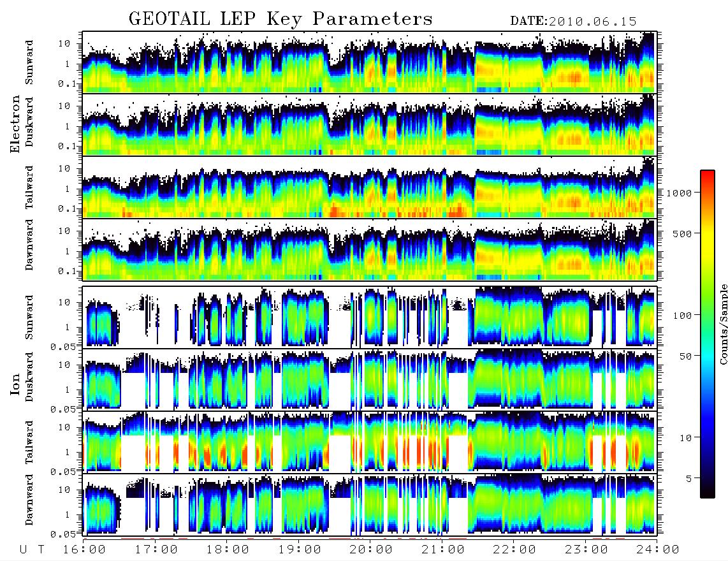This screenshot has height=561, width=728.
Task: Click the 50 colorbar tick label
Action: point(685,356)
